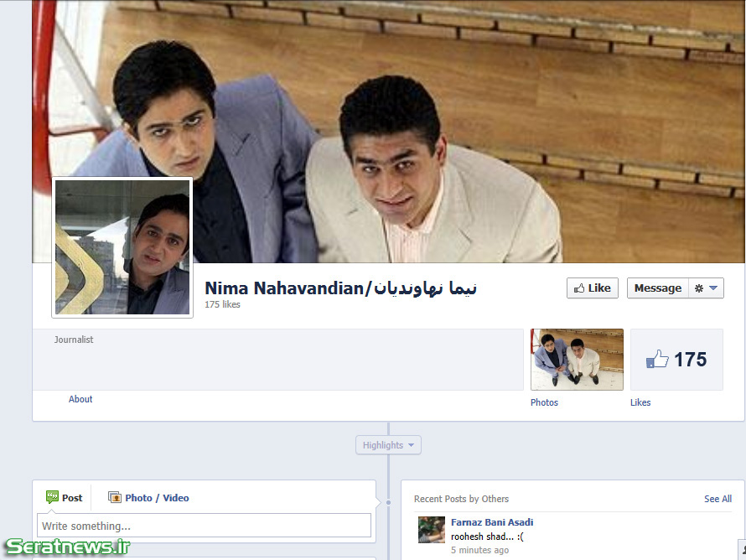Click the 'roohesh shad... :(' post text
Viewport: 746px width, 560px height.
click(487, 537)
